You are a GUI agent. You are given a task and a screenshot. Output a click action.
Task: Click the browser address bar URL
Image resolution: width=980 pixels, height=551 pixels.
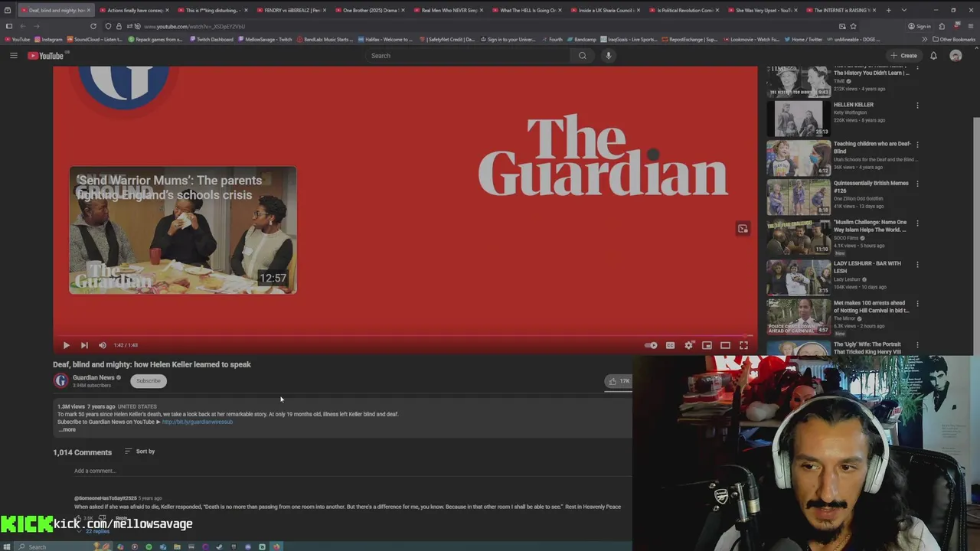coord(194,26)
